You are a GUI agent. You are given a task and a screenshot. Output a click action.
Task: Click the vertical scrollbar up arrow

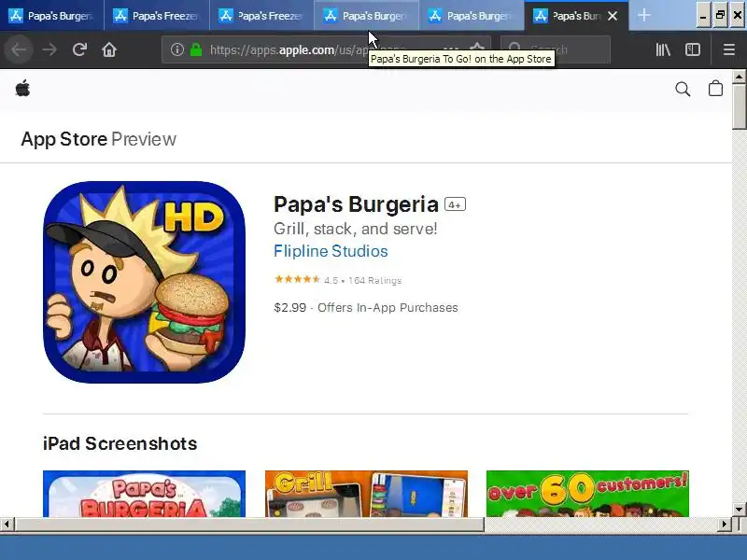point(739,77)
